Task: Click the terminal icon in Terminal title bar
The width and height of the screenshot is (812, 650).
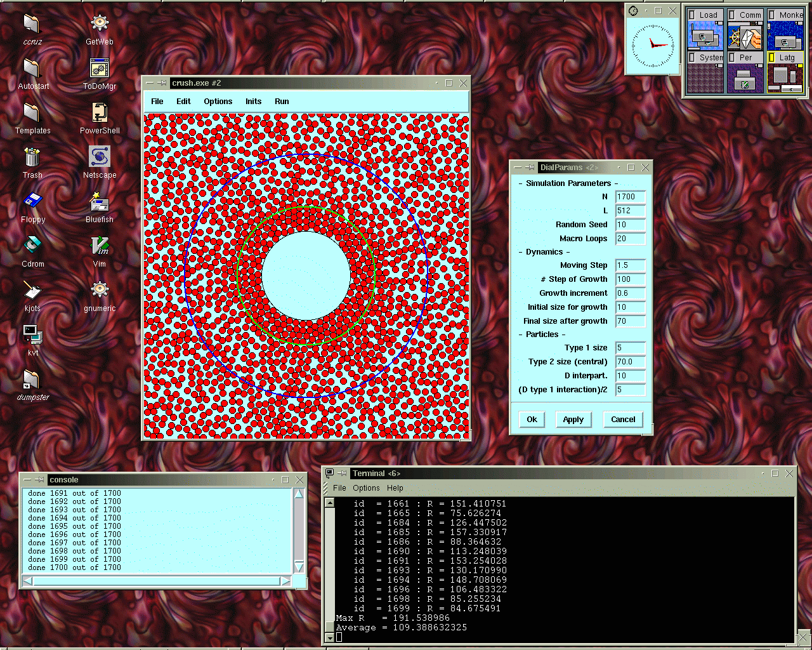Action: coord(330,474)
